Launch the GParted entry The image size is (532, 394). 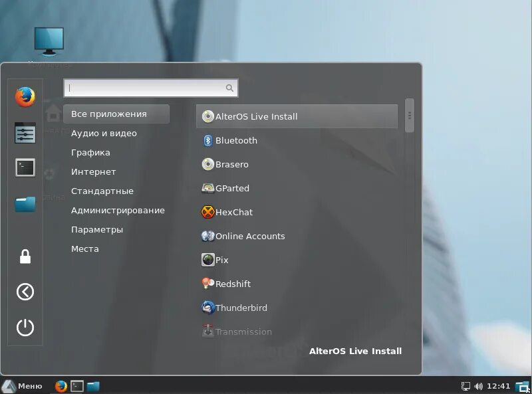point(297,188)
